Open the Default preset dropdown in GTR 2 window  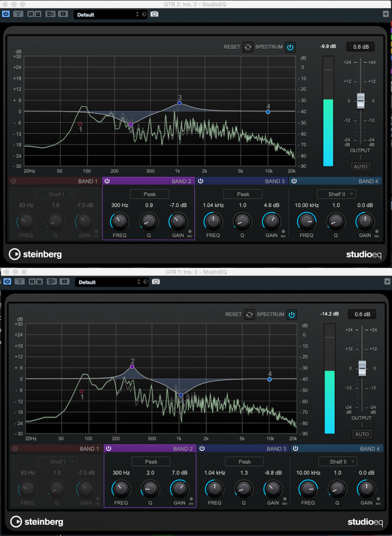point(110,15)
